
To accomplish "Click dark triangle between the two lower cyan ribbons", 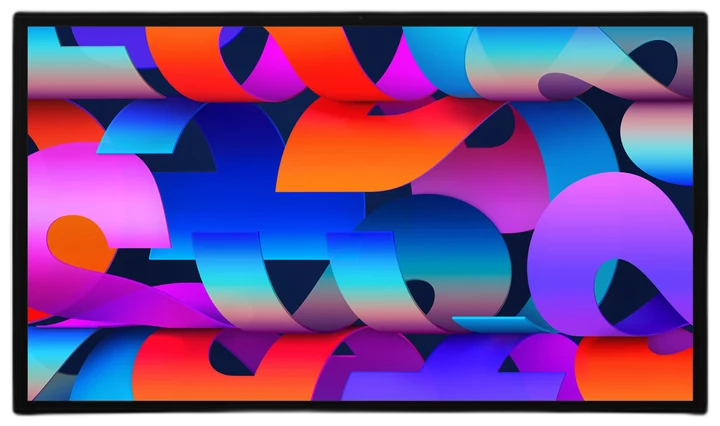I will point(298,282).
